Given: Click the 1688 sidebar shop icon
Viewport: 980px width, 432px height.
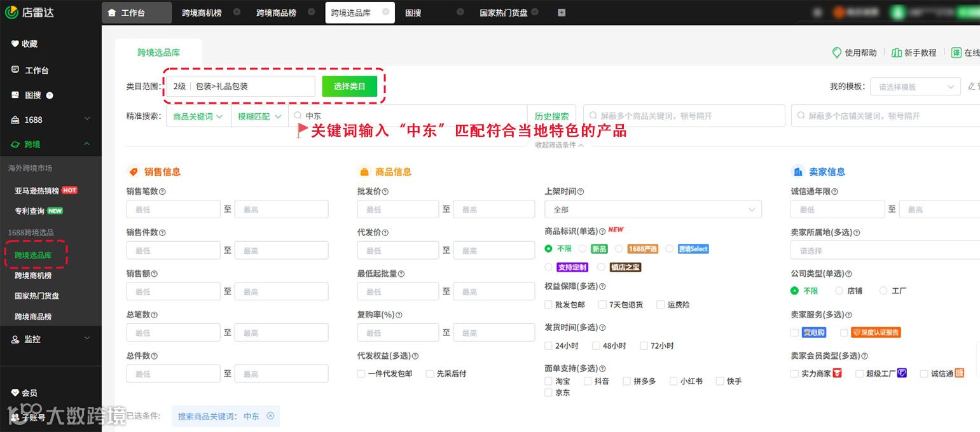Looking at the screenshot, I should (x=15, y=120).
